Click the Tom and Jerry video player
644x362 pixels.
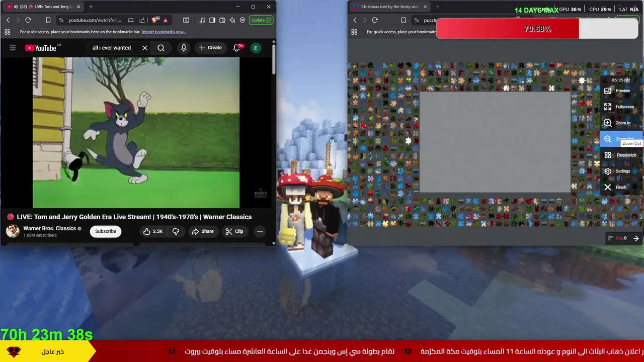coord(136,132)
